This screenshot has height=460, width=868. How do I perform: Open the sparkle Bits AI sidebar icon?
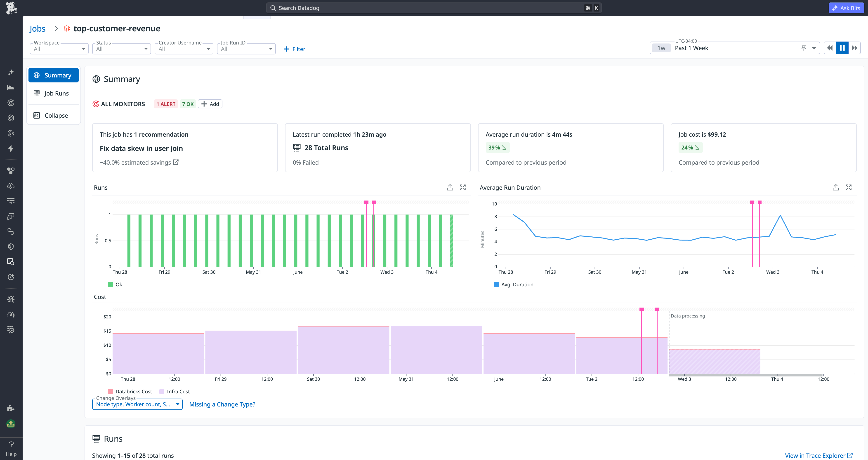(11, 72)
